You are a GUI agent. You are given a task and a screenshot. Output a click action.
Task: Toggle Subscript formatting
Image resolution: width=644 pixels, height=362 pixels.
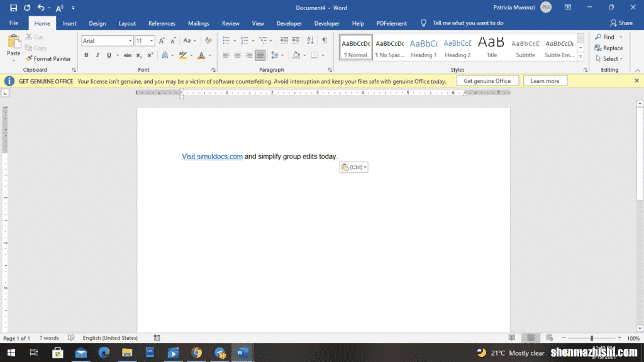(139, 55)
